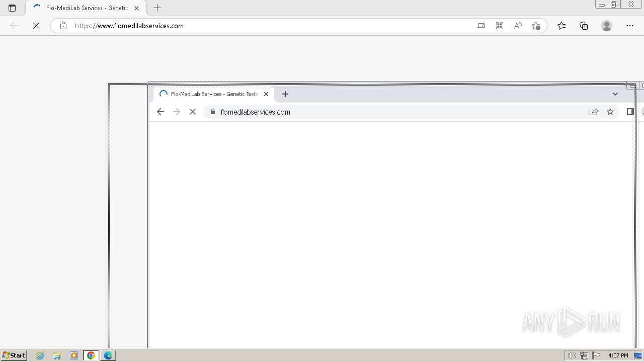Open Edge tab actions menu icon
Image resolution: width=644 pixels, height=362 pixels.
12,8
